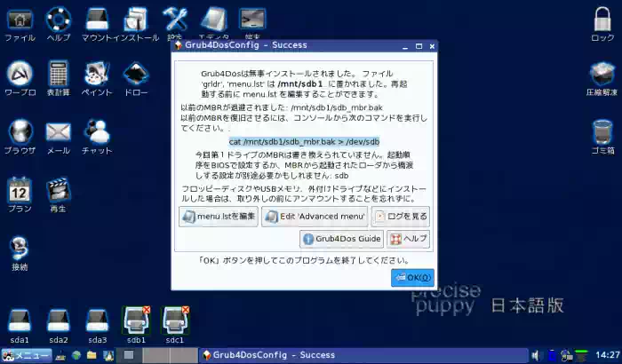The height and width of the screenshot is (364, 622).
Task: Unmount sdc1 via its red X badge
Action: [x=185, y=310]
